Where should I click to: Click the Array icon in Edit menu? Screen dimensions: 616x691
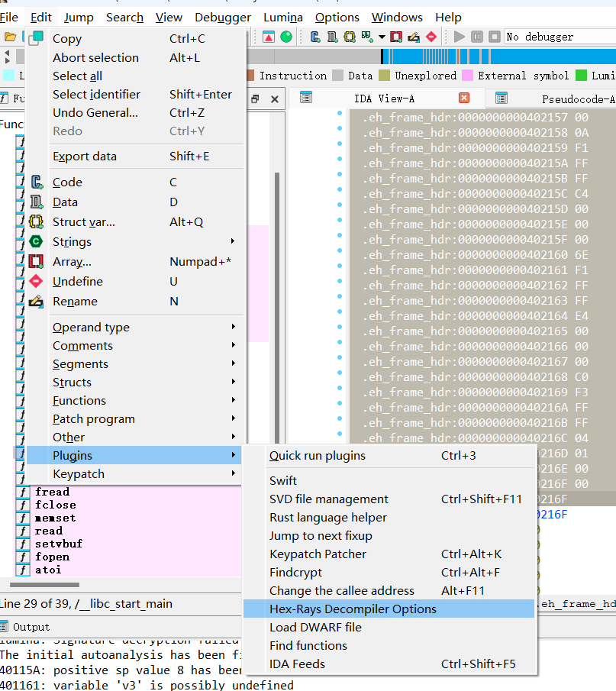click(x=36, y=261)
